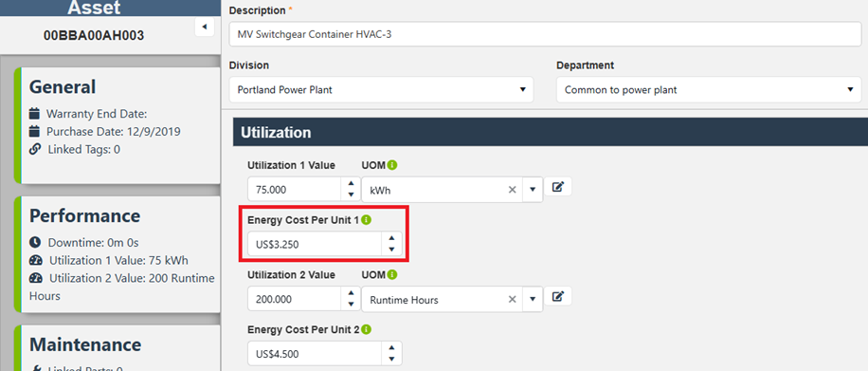Collapse the asset sidebar with the arrow button
868x371 pixels.
205,27
